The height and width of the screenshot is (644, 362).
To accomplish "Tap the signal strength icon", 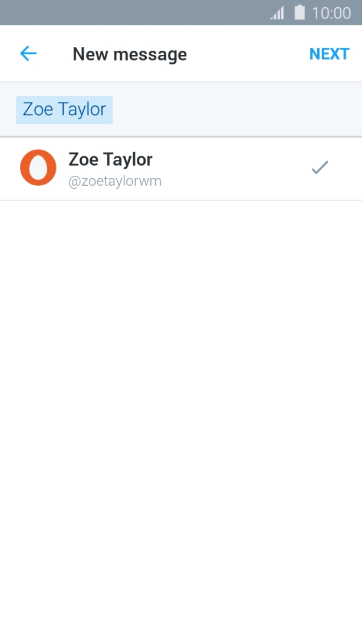I will 277,12.
